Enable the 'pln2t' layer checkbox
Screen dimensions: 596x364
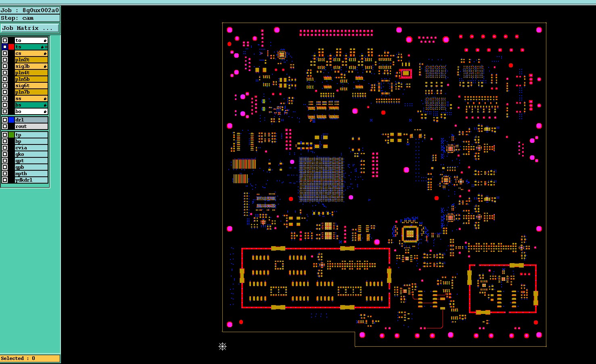(5, 60)
